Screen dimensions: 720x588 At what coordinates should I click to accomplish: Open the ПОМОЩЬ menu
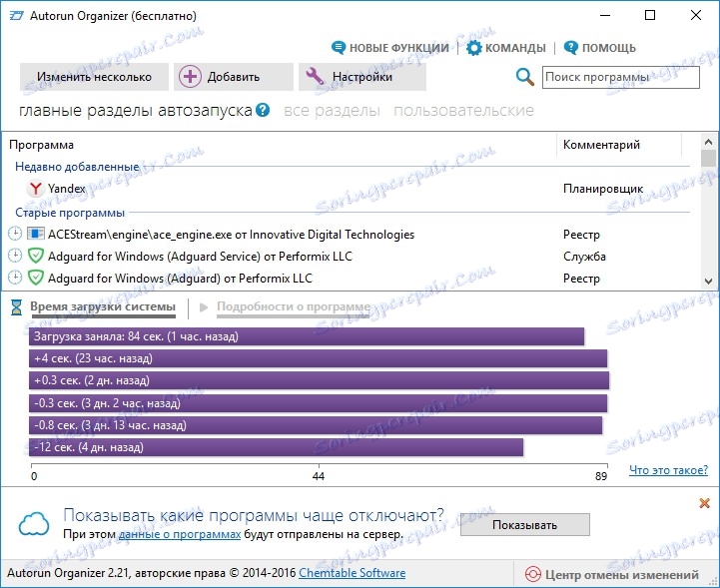click(x=600, y=48)
